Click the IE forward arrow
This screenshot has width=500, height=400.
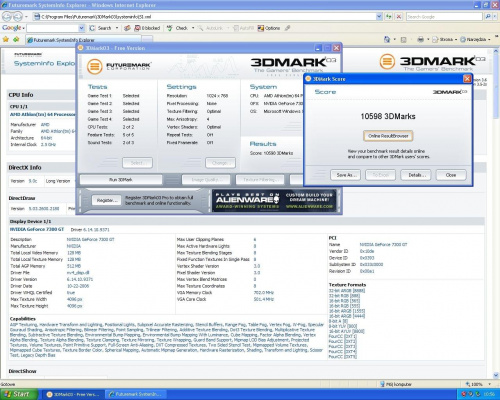pyautogui.click(x=18, y=16)
